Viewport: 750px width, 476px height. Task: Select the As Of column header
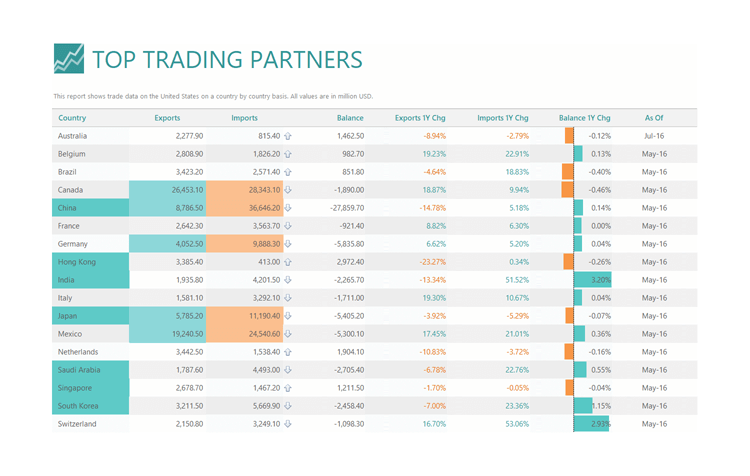pos(654,118)
